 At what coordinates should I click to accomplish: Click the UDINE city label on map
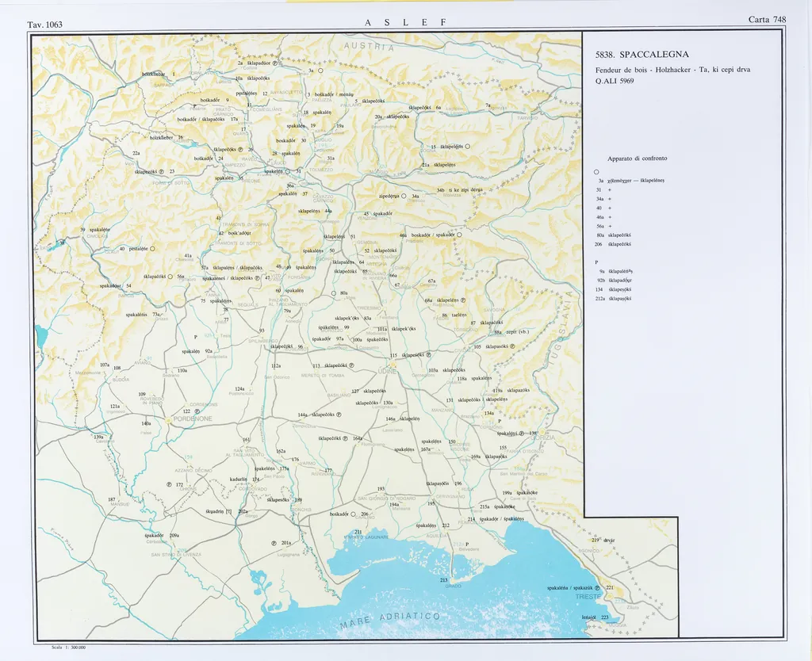click(387, 370)
